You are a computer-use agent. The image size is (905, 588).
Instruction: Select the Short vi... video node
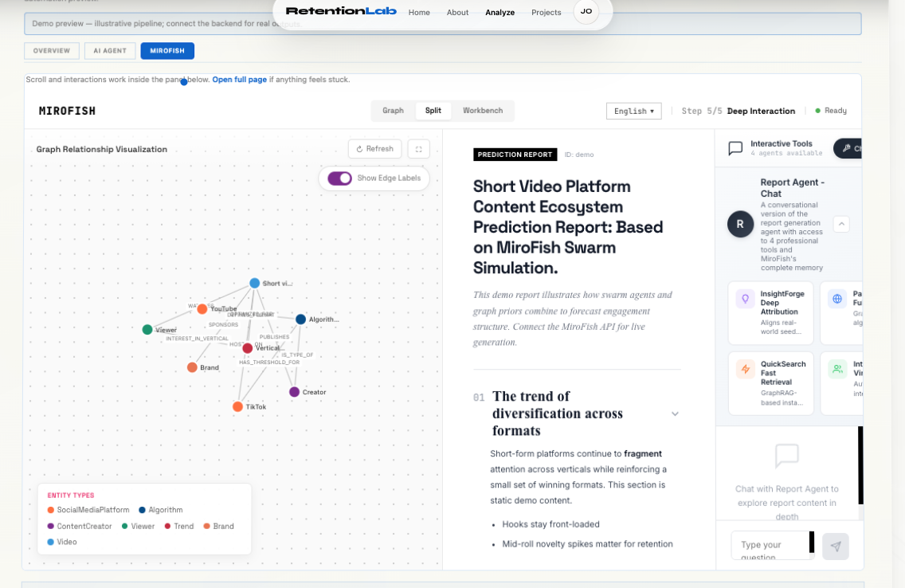click(255, 284)
